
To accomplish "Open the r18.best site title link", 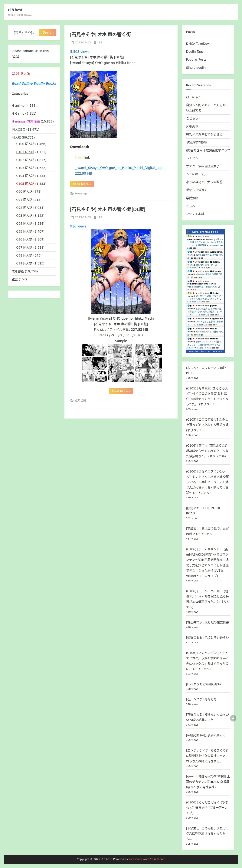I will point(15,10).
